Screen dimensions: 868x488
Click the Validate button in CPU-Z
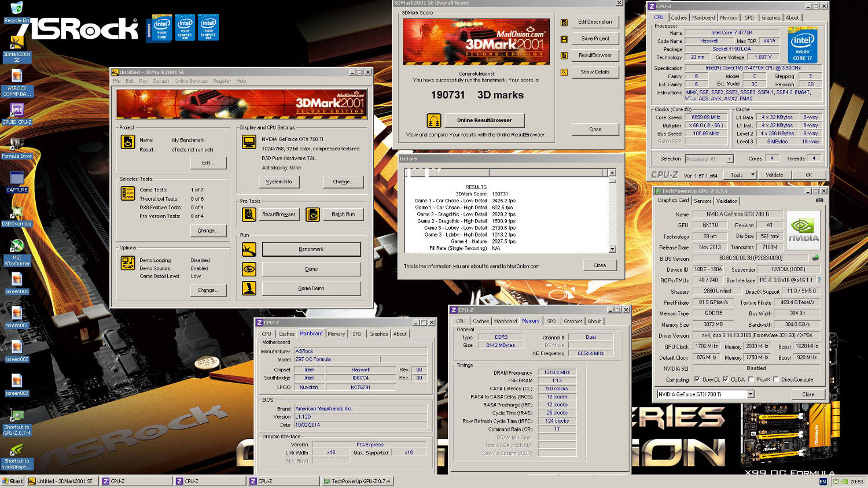click(x=774, y=175)
